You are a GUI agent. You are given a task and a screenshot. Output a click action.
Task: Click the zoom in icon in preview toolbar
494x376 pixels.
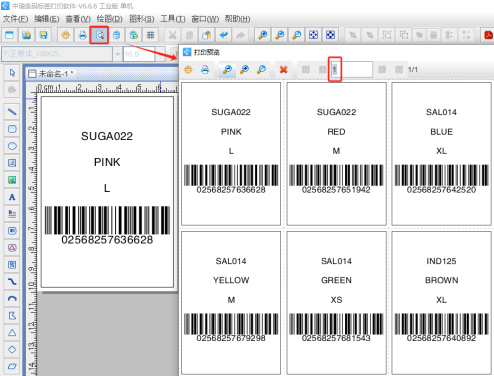244,69
